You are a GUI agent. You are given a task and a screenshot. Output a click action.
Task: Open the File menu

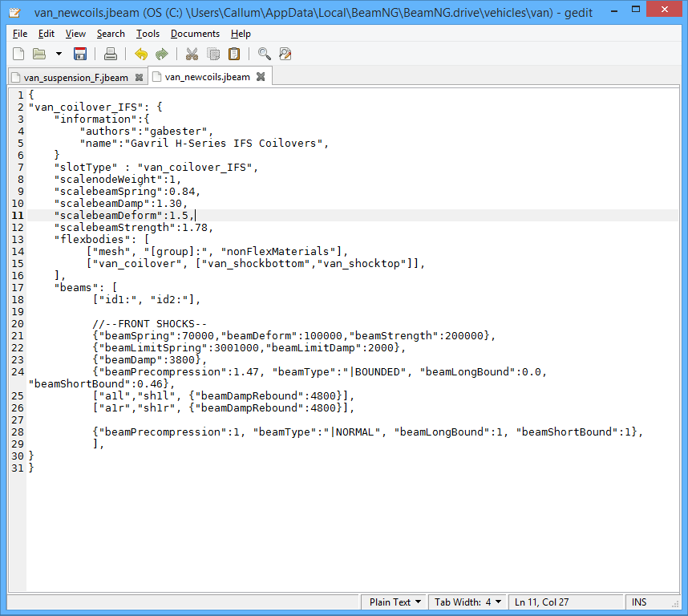pos(20,34)
